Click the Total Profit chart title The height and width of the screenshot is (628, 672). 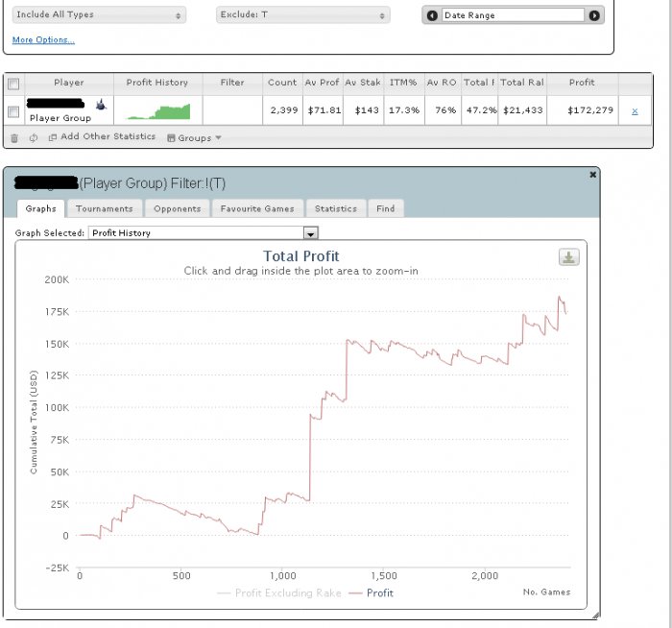coord(300,256)
